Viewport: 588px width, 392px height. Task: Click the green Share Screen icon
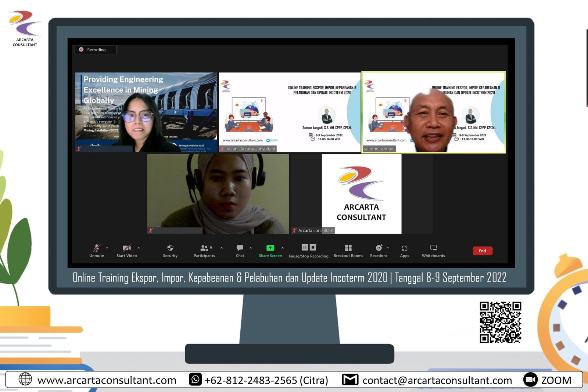tap(270, 248)
